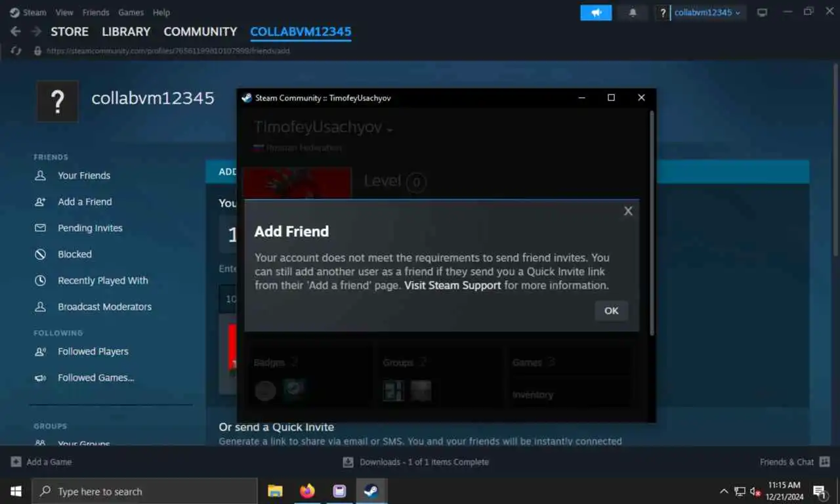Click the Steam taskbar icon
The width and height of the screenshot is (840, 504).
point(371,491)
